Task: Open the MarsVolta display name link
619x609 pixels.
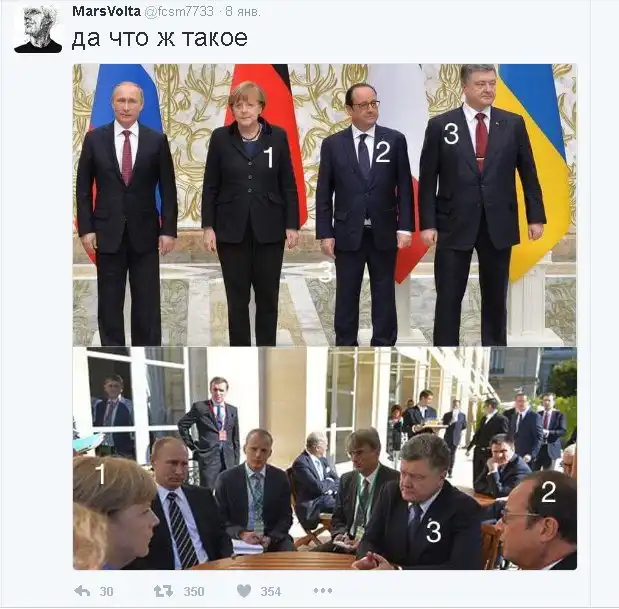Action: pyautogui.click(x=106, y=11)
